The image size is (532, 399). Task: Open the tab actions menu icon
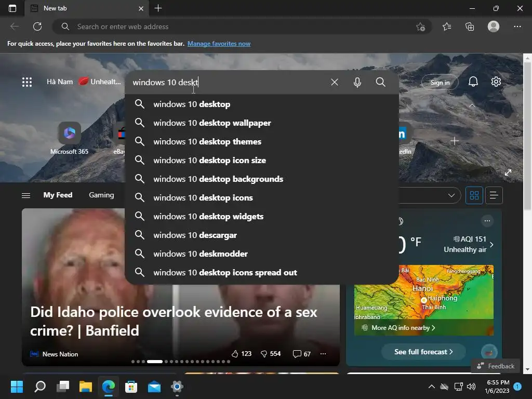(x=12, y=8)
